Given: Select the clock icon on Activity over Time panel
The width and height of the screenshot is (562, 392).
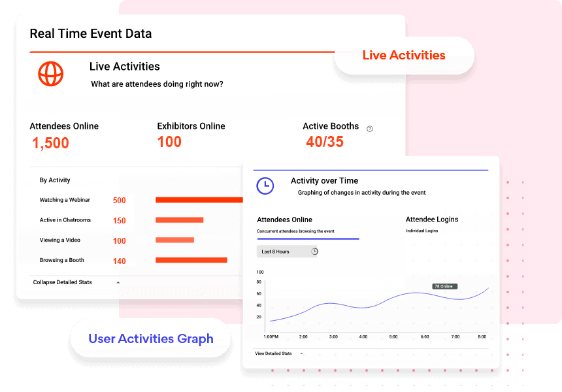Looking at the screenshot, I should click(266, 186).
